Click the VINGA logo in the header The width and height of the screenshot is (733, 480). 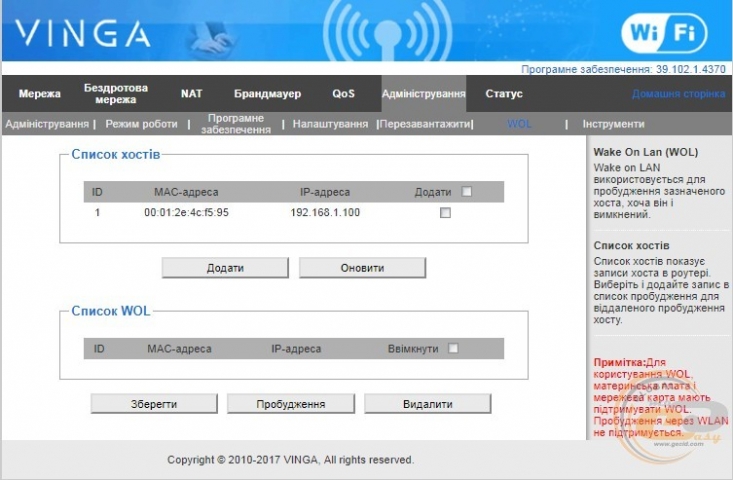tap(82, 34)
